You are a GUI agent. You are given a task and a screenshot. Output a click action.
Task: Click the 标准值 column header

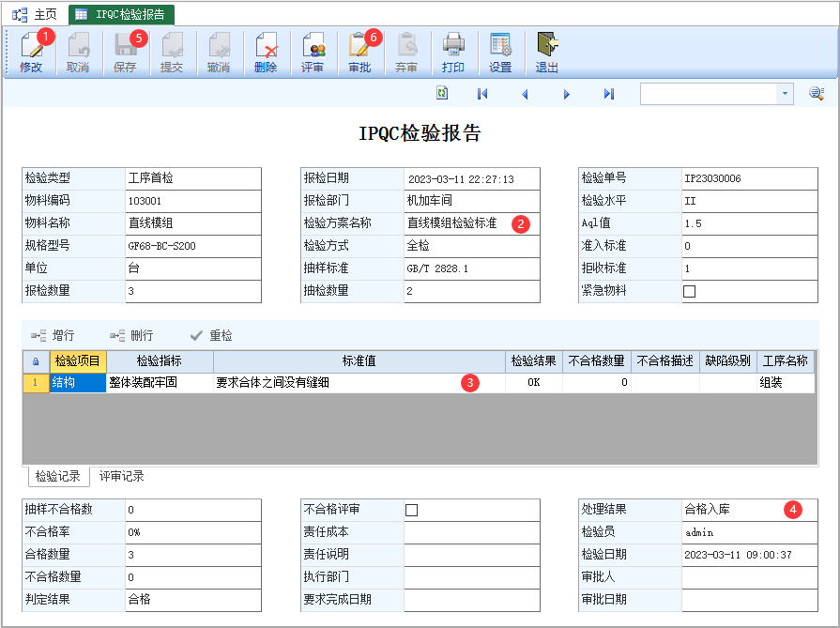359,361
